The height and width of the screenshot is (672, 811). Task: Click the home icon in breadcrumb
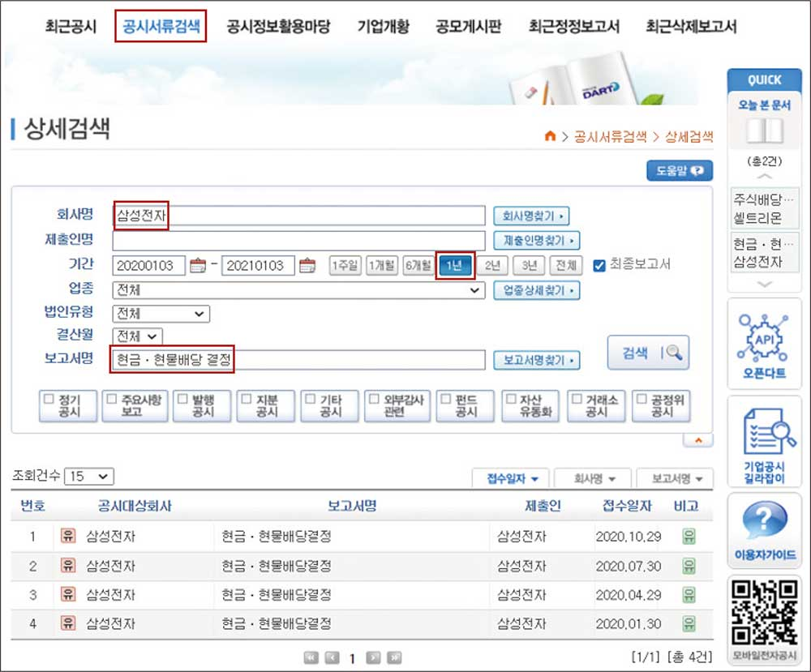click(550, 136)
